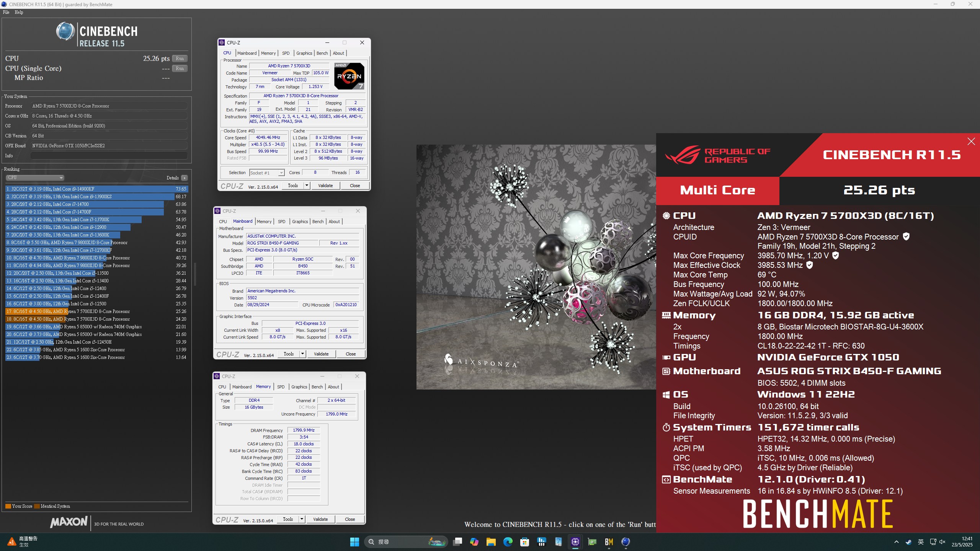
Task: Open the Help menu in Cinebench
Action: [19, 12]
